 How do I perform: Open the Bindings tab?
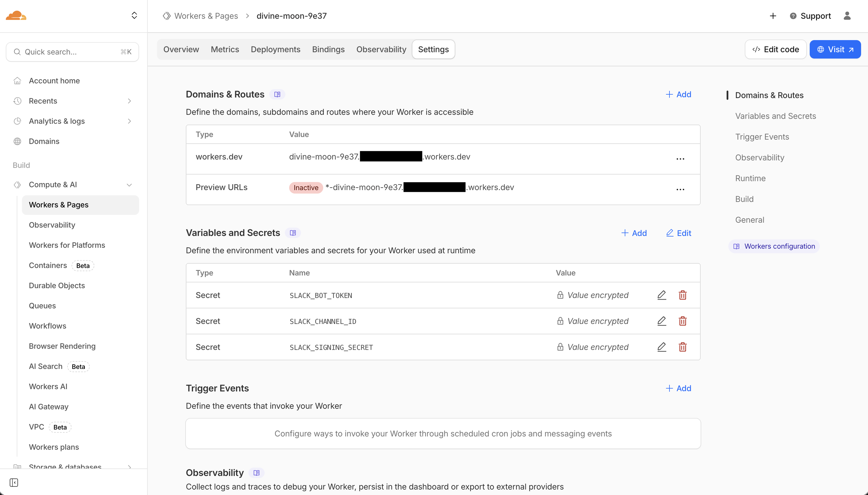point(328,49)
